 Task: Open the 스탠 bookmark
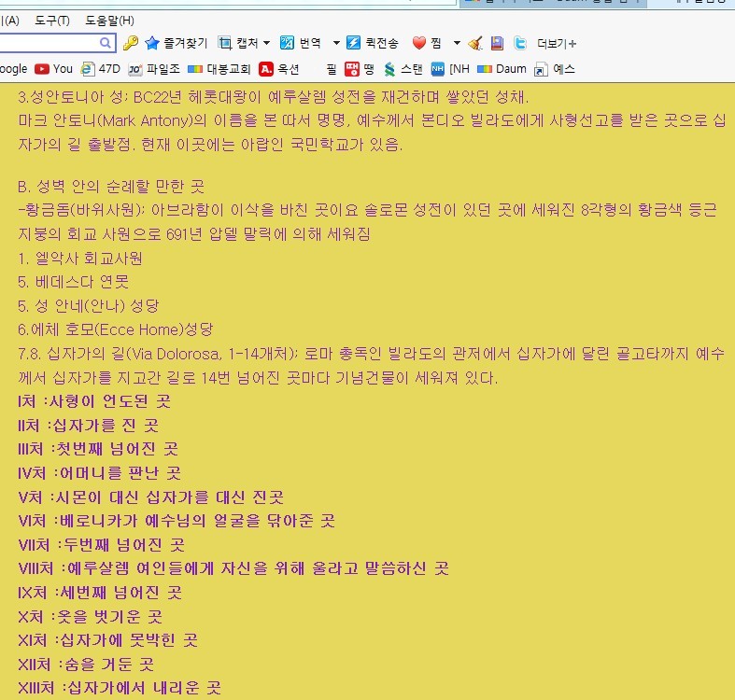403,69
